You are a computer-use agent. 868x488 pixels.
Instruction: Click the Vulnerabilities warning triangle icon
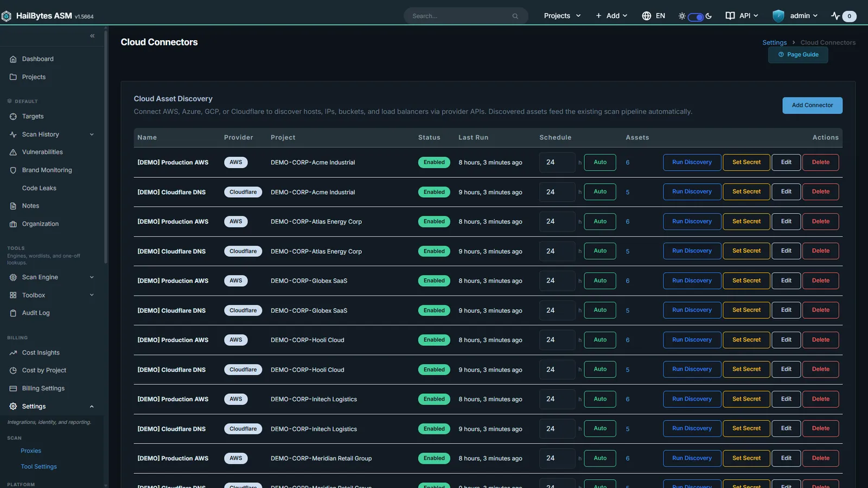click(x=13, y=152)
